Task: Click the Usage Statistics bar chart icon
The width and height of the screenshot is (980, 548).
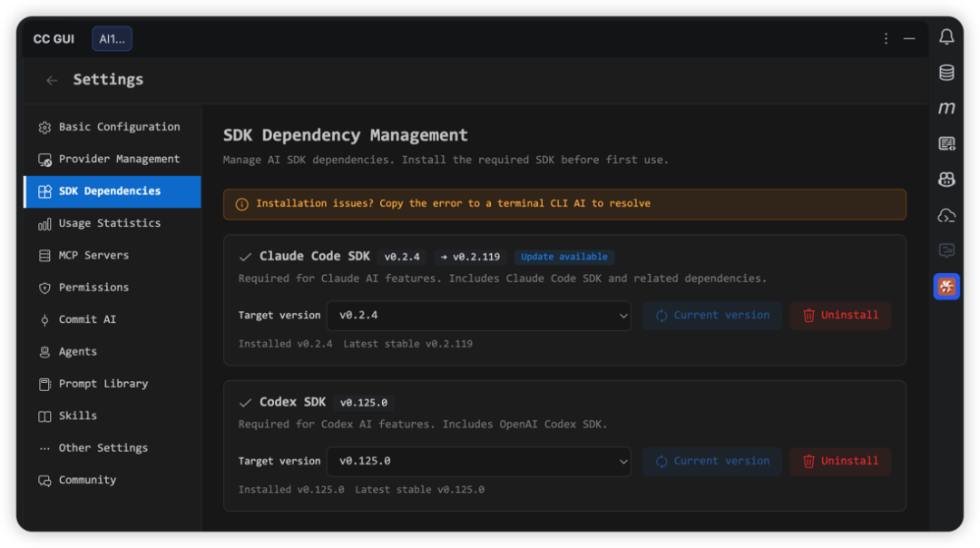Action: point(44,224)
